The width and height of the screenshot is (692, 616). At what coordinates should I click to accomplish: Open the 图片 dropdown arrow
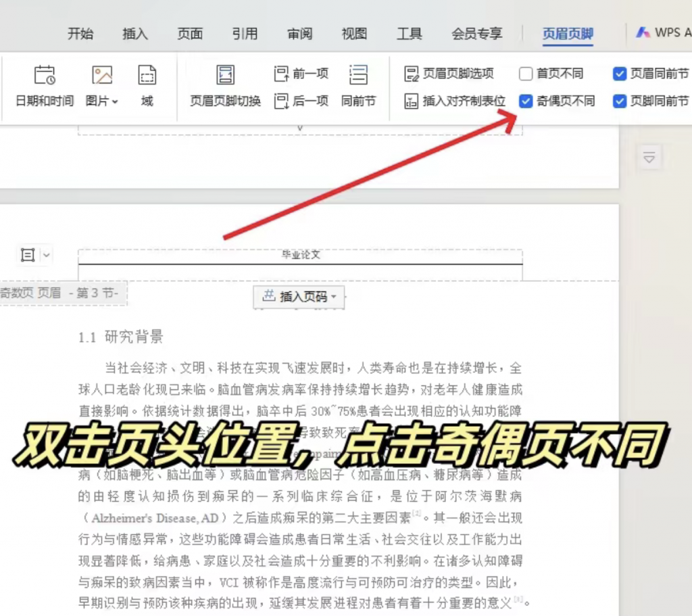click(115, 101)
